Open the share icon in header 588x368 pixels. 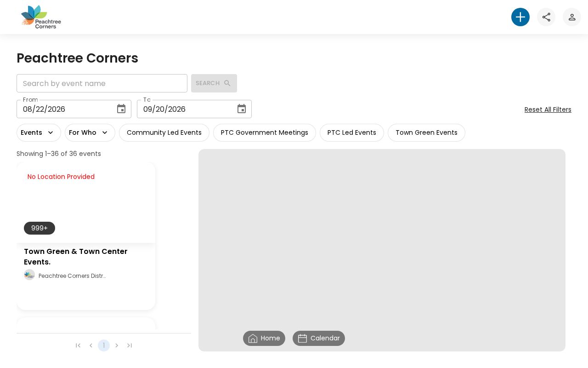pos(546,17)
